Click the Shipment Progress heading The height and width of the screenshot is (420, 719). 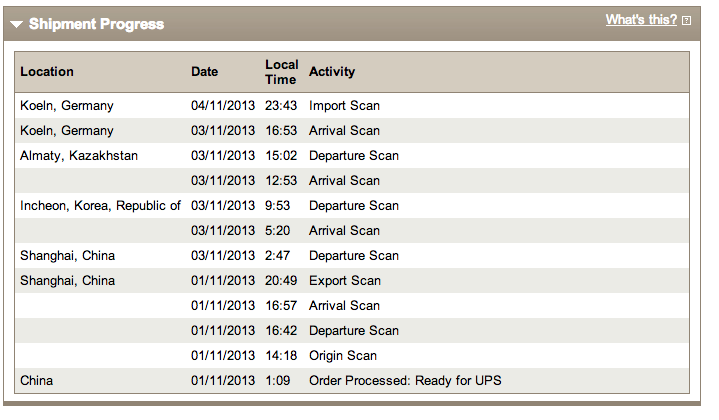[x=96, y=24]
